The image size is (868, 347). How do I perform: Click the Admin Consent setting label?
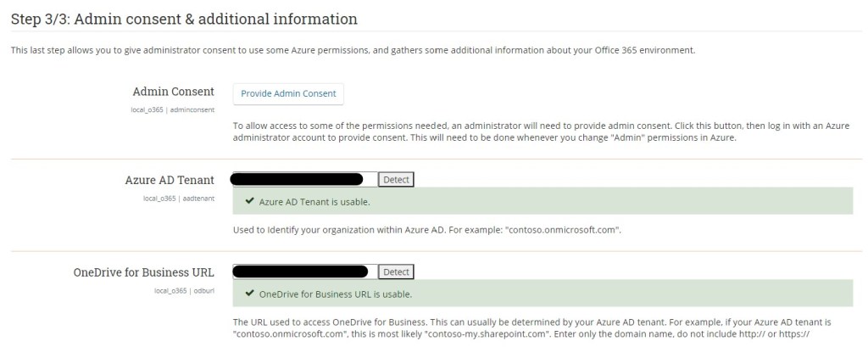(x=173, y=92)
